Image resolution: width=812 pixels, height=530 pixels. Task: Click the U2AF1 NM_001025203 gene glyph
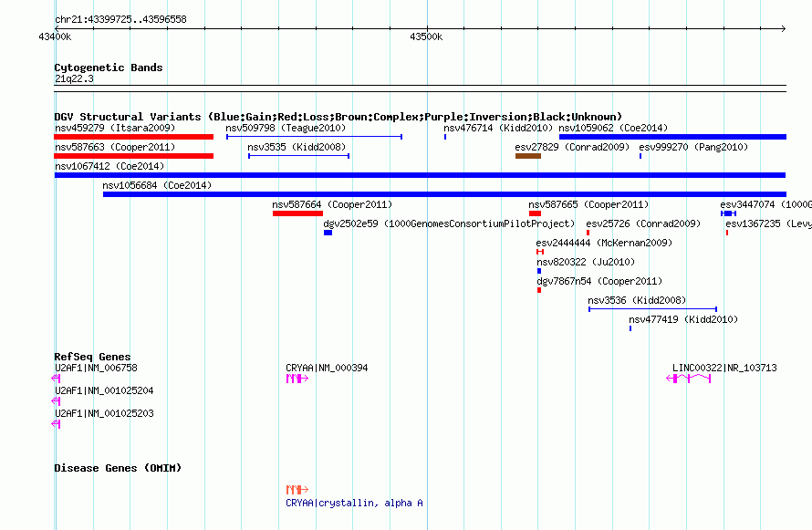56,424
